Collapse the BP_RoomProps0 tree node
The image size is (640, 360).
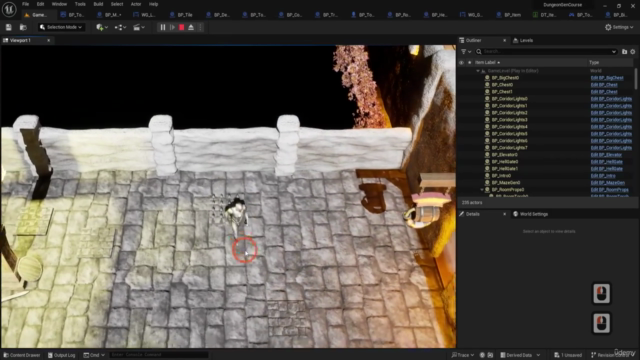pyautogui.click(x=482, y=190)
